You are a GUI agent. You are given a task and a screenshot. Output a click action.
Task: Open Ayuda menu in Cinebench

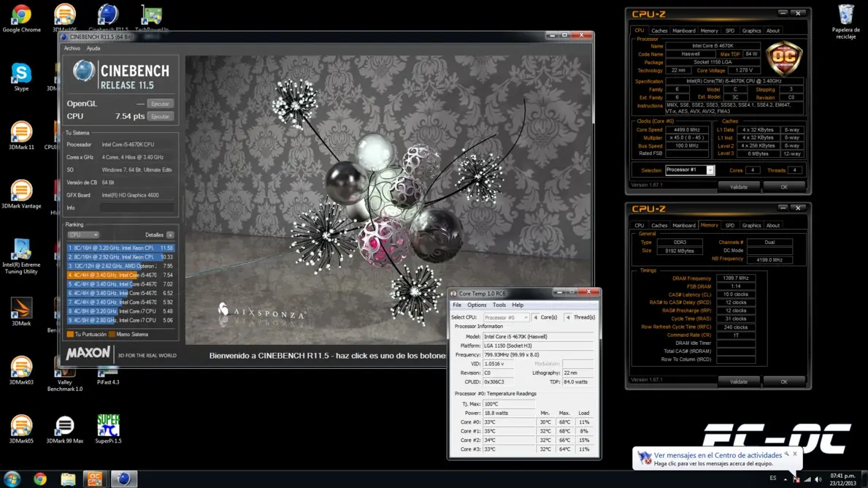pos(93,48)
